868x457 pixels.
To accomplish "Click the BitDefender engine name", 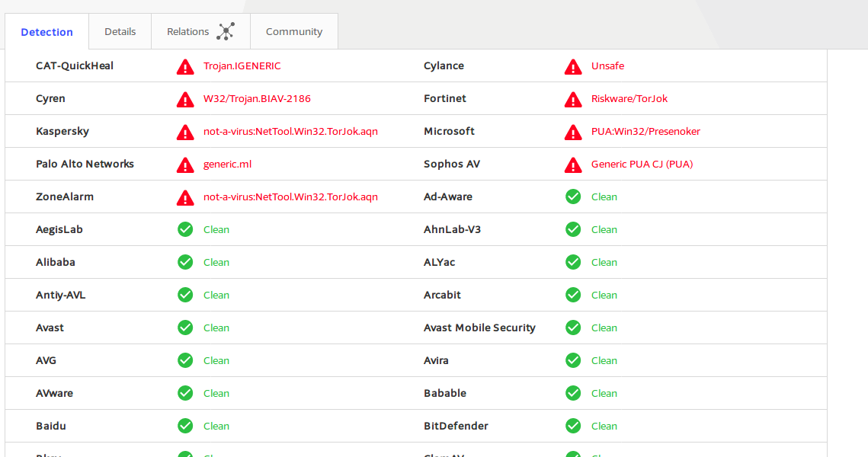I will 456,426.
